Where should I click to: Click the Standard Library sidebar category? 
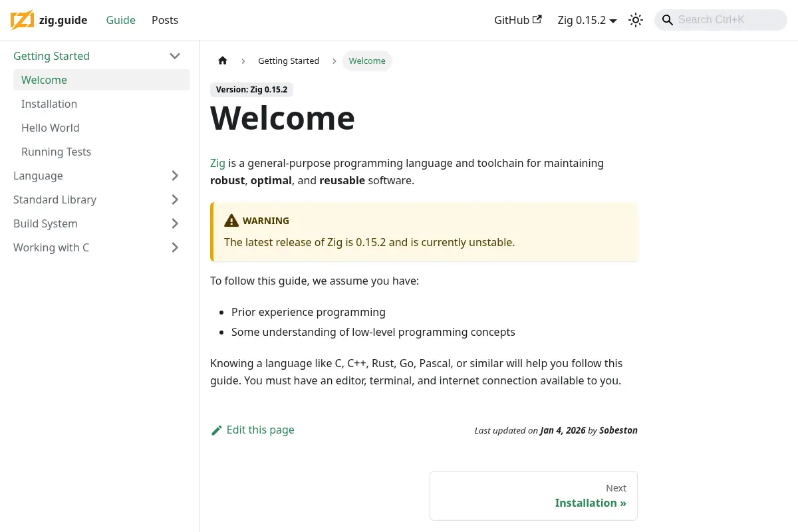coord(55,199)
